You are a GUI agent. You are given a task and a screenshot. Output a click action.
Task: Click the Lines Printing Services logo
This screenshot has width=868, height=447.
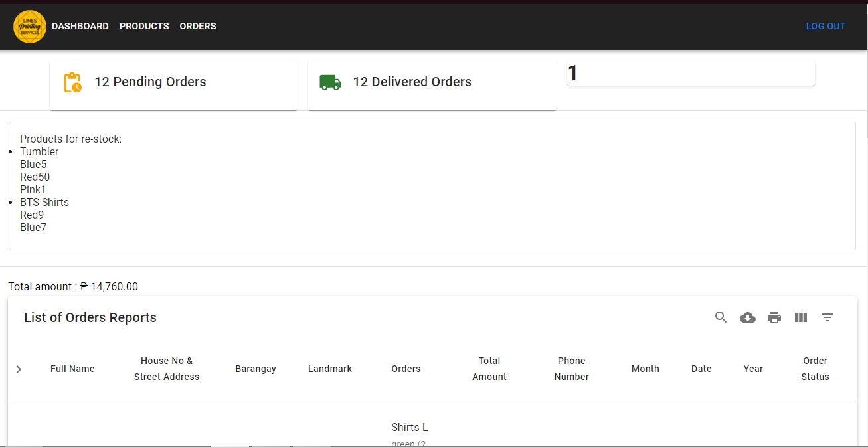pos(30,27)
